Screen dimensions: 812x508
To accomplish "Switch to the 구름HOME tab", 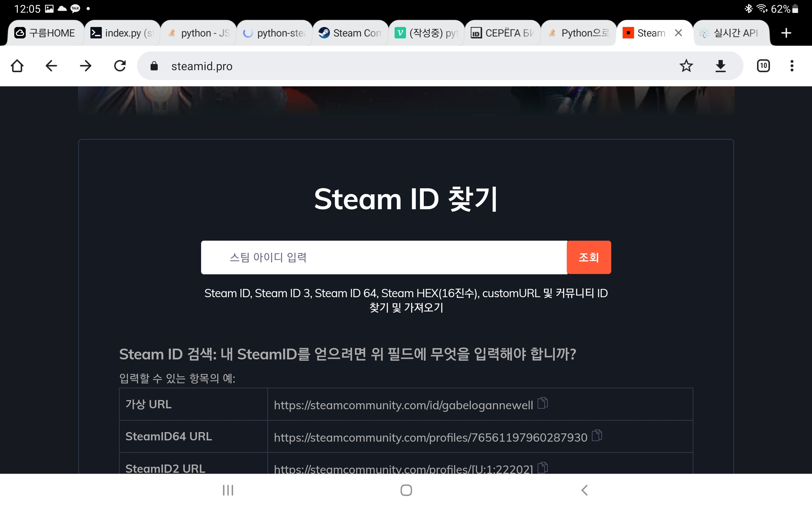I will (x=46, y=33).
